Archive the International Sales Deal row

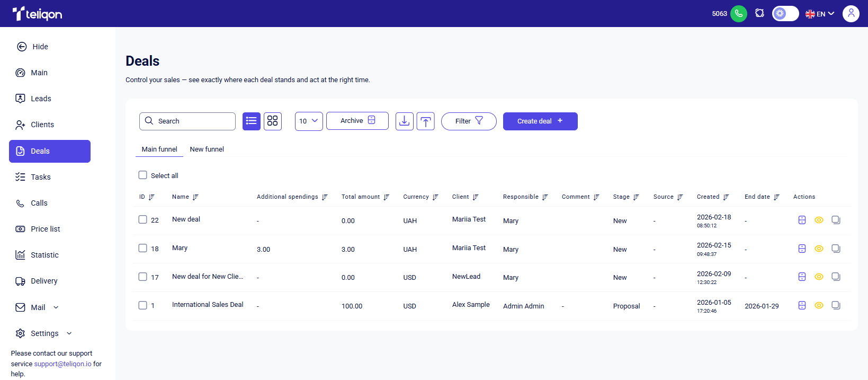[802, 305]
